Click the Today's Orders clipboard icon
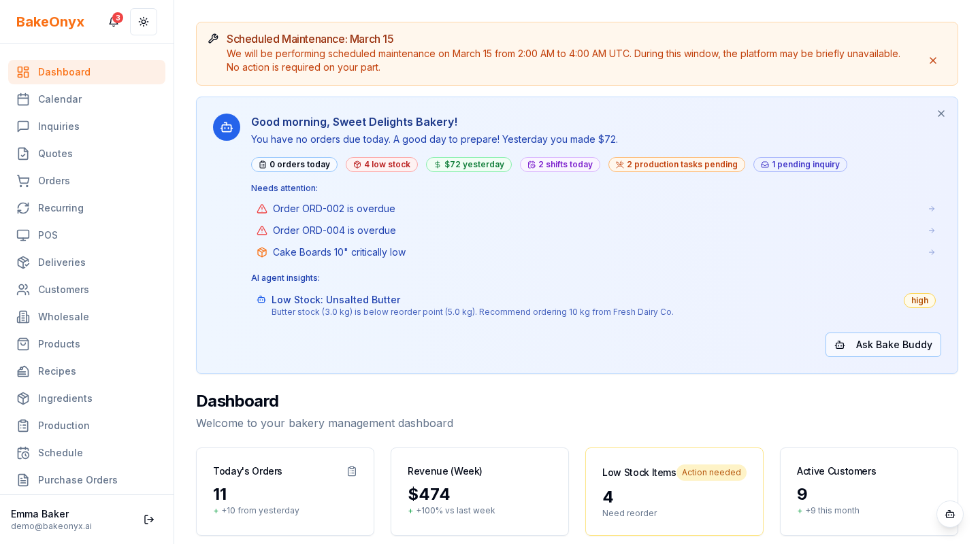The image size is (980, 544). pos(352,471)
